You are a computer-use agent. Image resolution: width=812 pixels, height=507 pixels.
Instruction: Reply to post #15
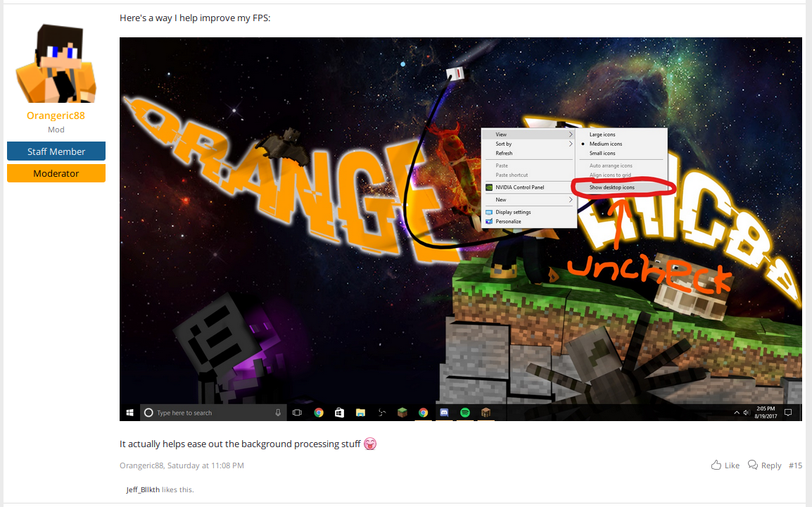[x=764, y=465]
